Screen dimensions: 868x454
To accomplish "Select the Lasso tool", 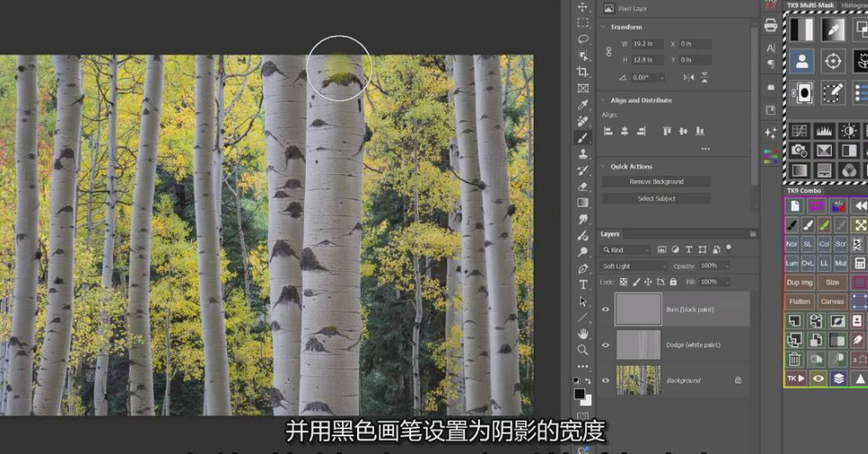I will click(582, 39).
